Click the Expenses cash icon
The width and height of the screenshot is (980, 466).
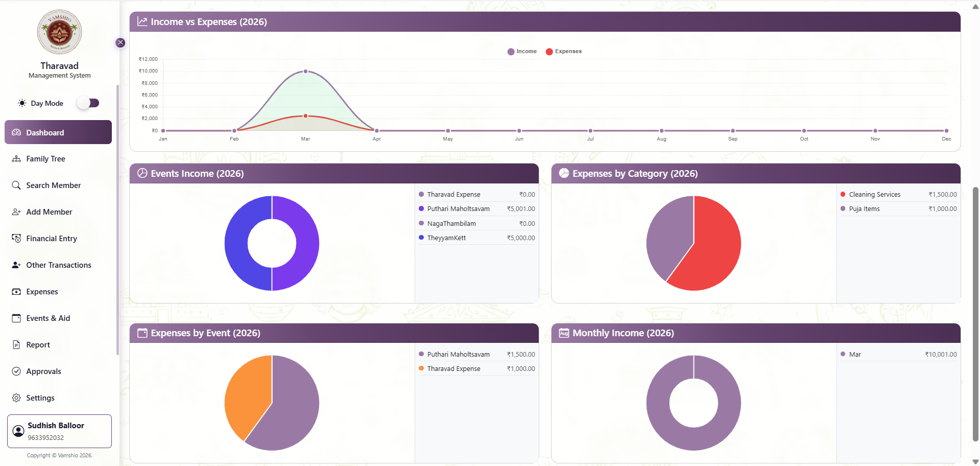pos(16,292)
